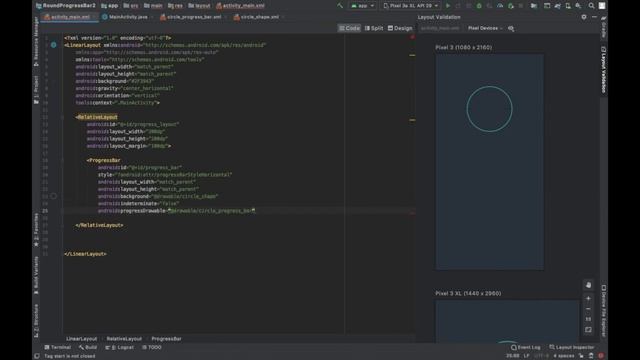Open the TODO tool window

152,347
